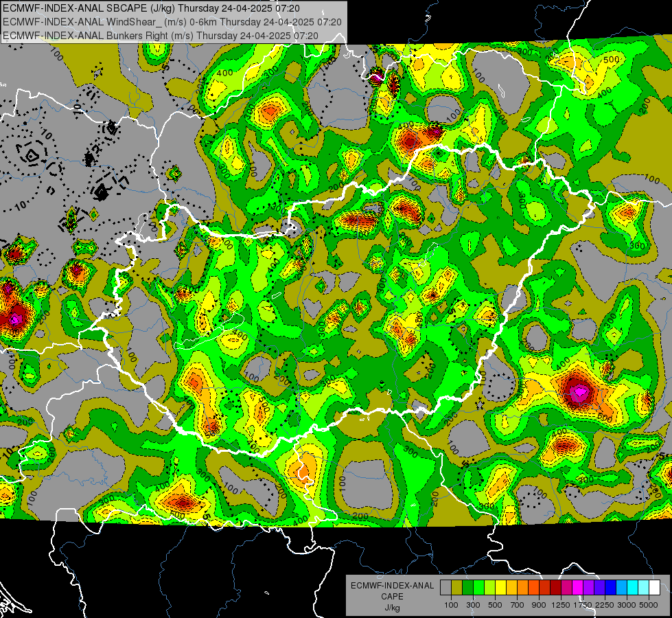
Task: Click the 1750 value under legend
Action: [x=583, y=605]
